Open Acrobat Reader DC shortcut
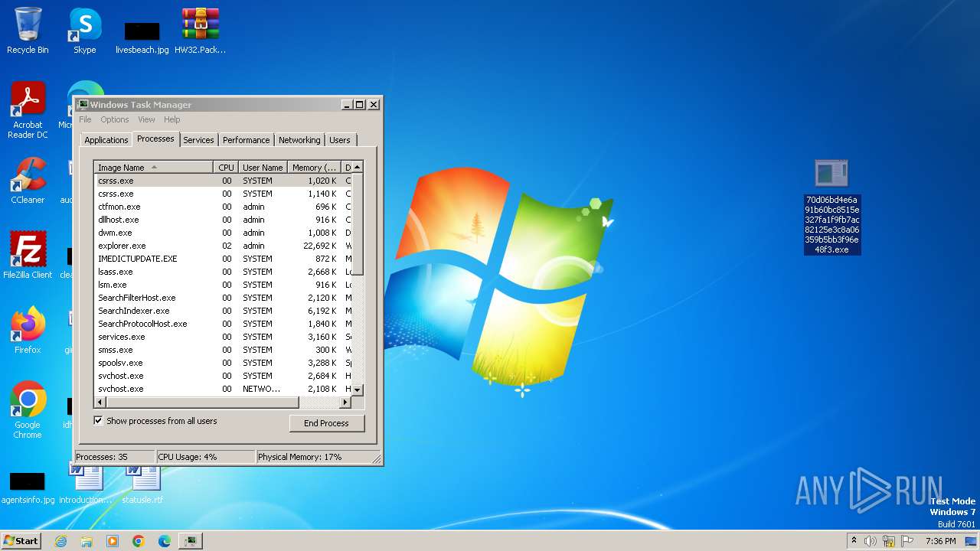The height and width of the screenshot is (551, 980). click(28, 111)
